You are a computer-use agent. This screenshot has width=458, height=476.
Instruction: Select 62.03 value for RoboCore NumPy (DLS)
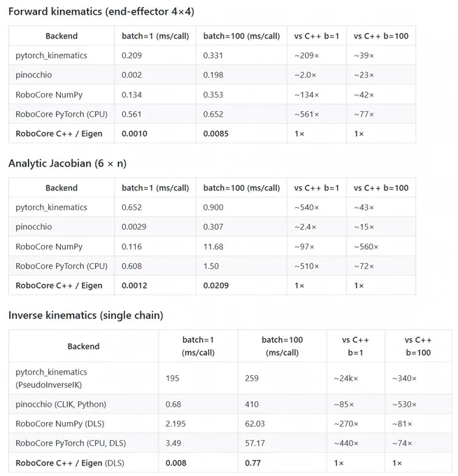click(255, 423)
